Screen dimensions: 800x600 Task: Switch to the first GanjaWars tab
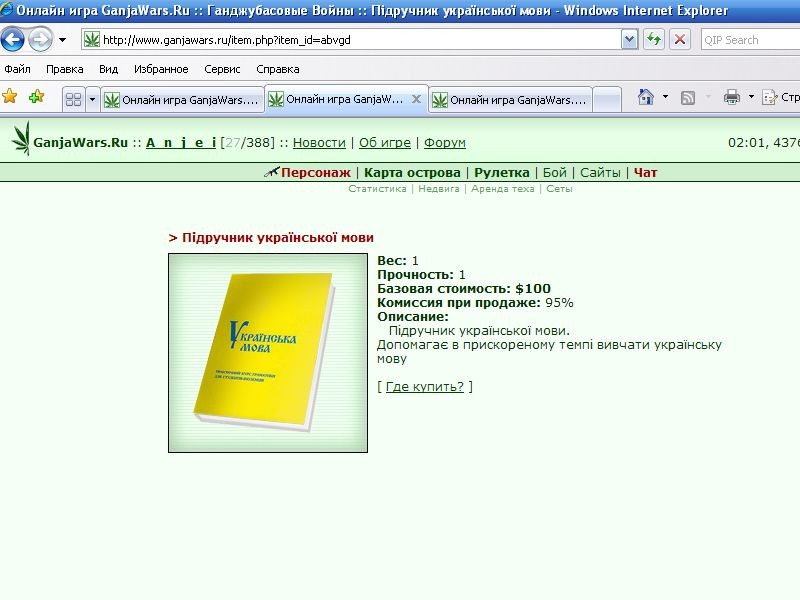pyautogui.click(x=182, y=99)
